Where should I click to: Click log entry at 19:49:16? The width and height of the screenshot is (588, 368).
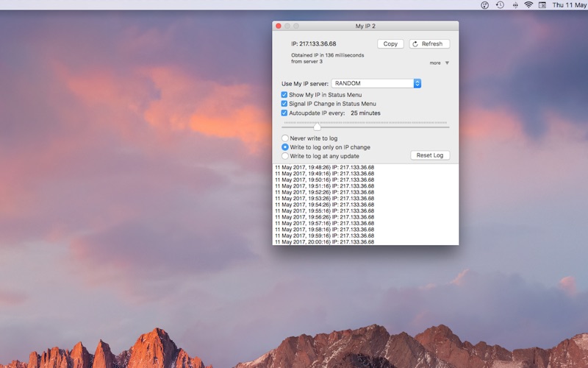pyautogui.click(x=324, y=174)
